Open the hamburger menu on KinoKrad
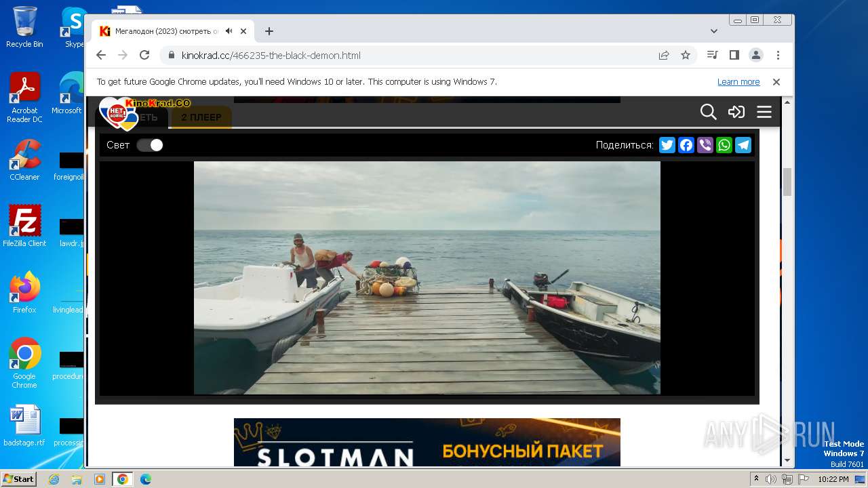The width and height of the screenshot is (868, 488). pos(764,112)
